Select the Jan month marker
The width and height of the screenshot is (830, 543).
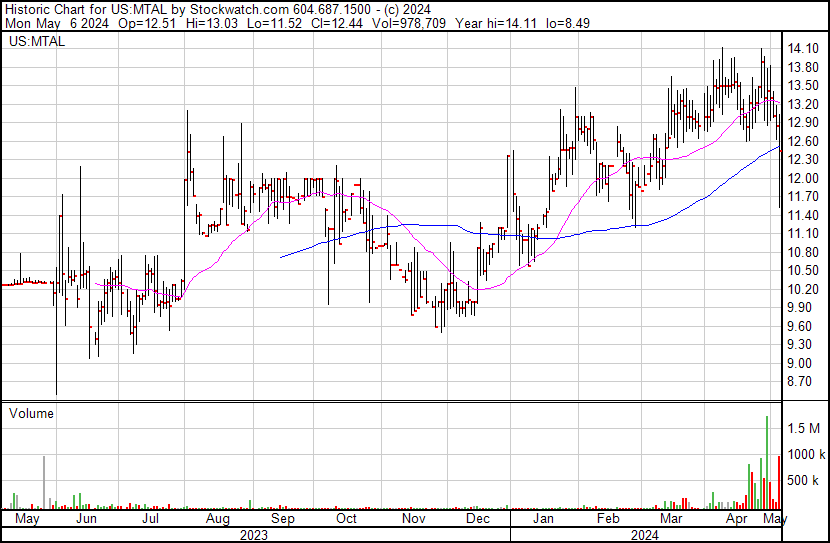(x=544, y=519)
